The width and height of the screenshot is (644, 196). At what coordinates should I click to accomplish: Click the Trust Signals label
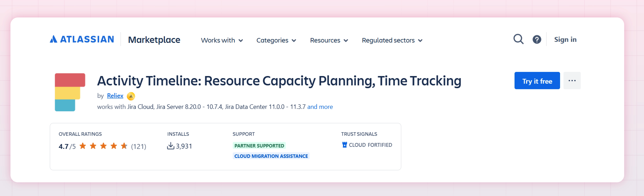(359, 134)
